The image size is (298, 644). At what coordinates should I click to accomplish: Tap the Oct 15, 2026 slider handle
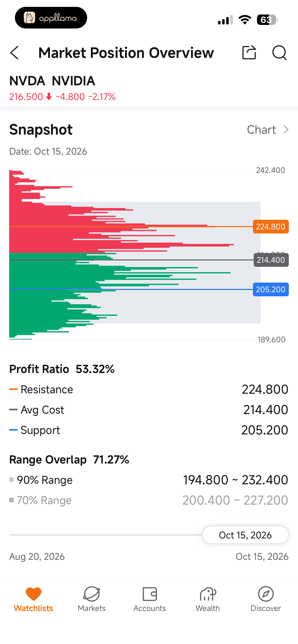tap(245, 535)
